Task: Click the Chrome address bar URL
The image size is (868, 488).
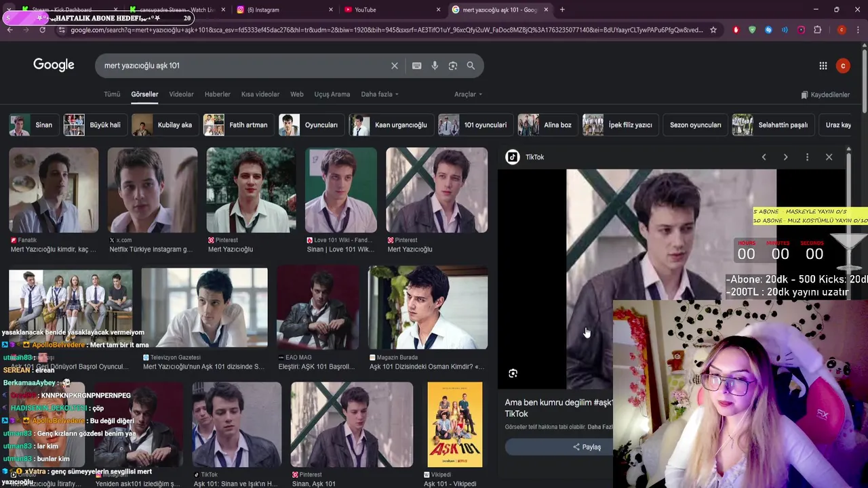Action: point(387,30)
